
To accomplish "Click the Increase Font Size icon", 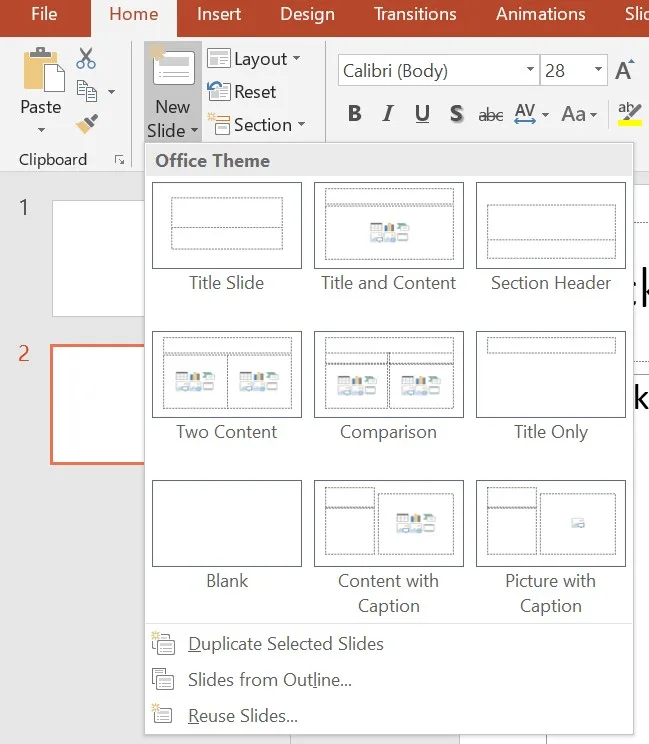I will (x=624, y=70).
